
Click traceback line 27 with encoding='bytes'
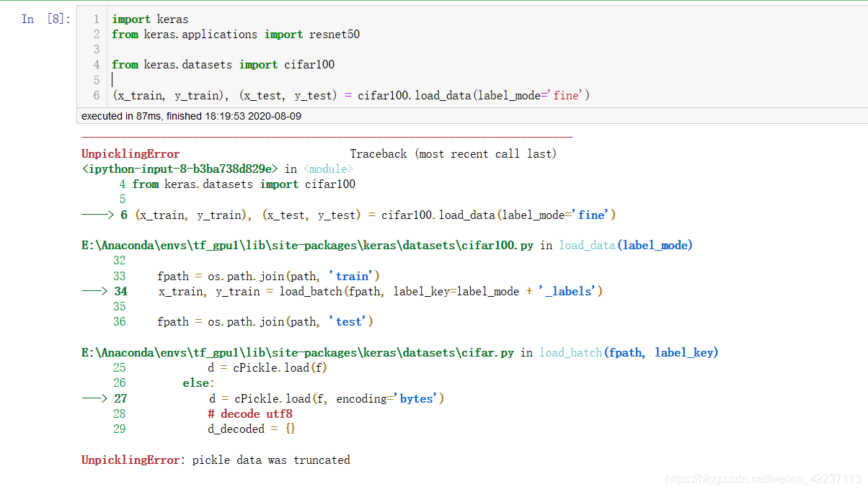pyautogui.click(x=327, y=399)
